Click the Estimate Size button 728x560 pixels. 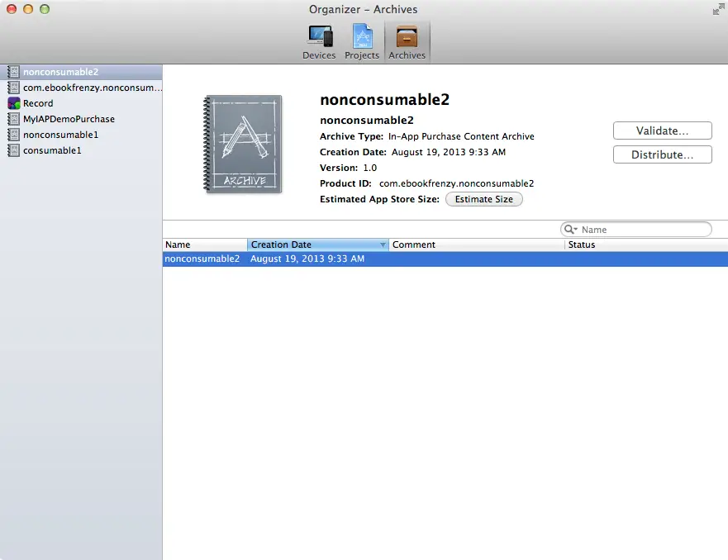click(483, 199)
